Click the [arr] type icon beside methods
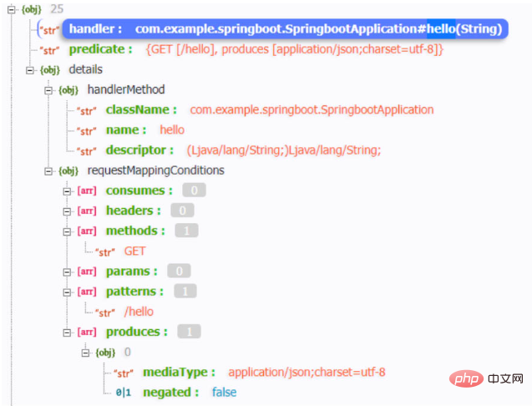The height and width of the screenshot is (406, 532). [x=87, y=231]
